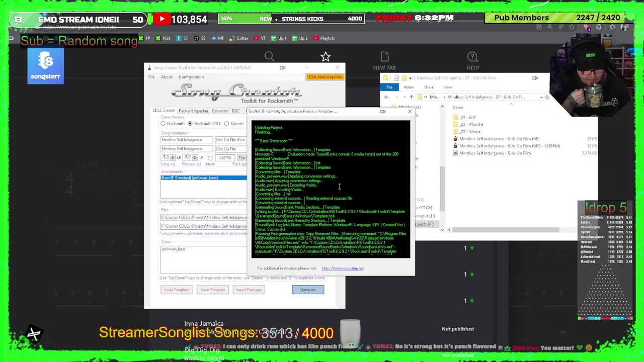Open the Songsterr HELP question icon
Screen dimensions: 644x362
472,57
